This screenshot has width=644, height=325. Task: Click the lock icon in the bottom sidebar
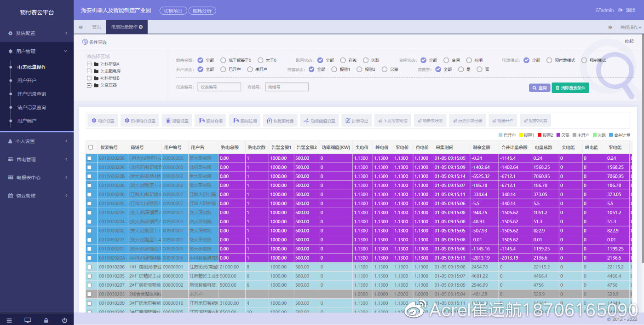coord(46,320)
